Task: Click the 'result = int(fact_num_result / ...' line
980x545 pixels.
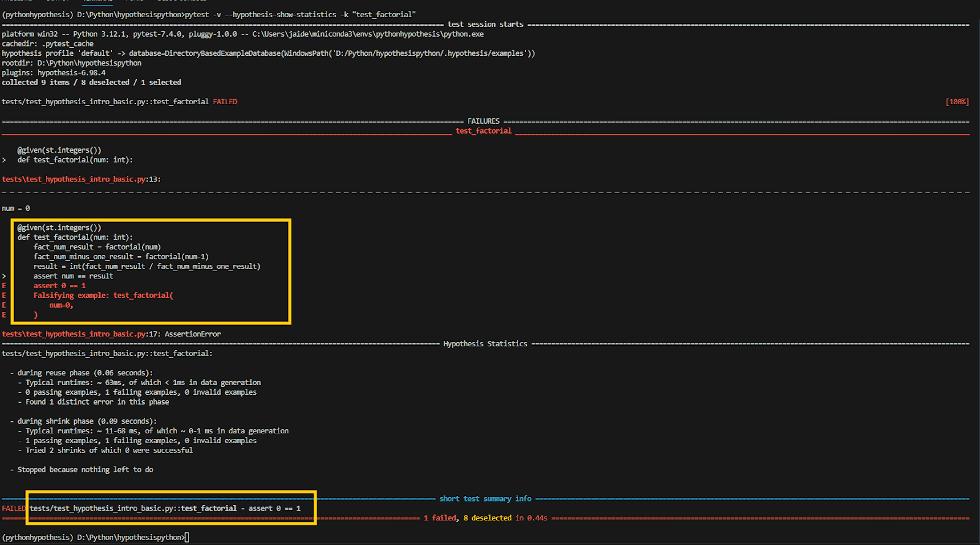Action: click(147, 266)
